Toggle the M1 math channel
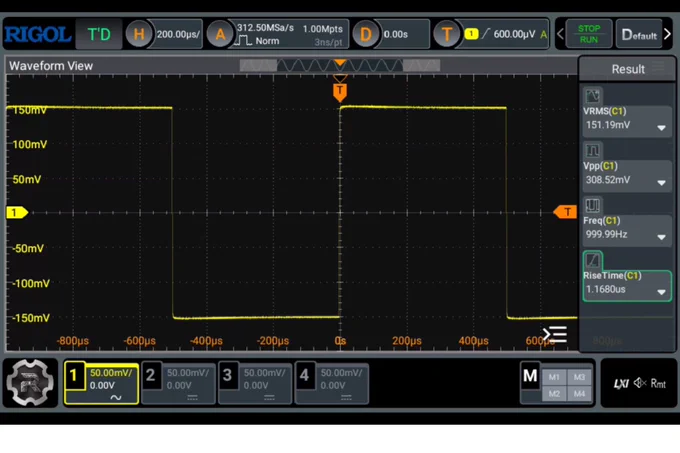Screen dimensions: 680x453 [x=554, y=377]
